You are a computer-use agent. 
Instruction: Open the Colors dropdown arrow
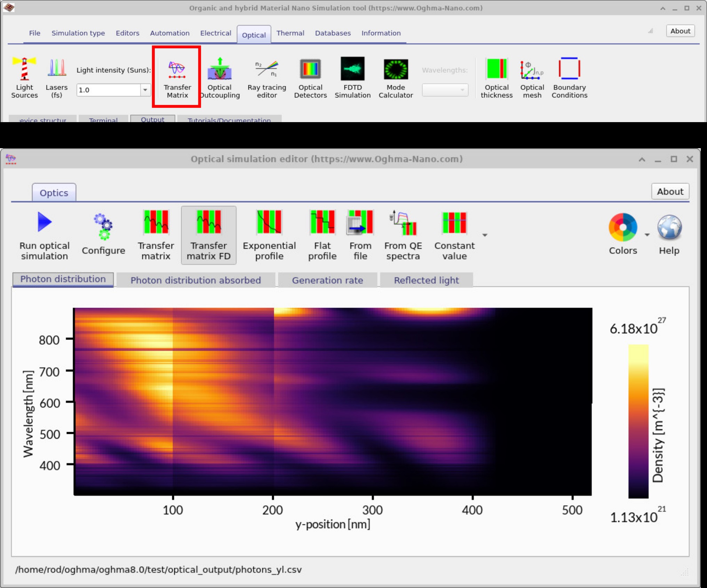point(647,235)
